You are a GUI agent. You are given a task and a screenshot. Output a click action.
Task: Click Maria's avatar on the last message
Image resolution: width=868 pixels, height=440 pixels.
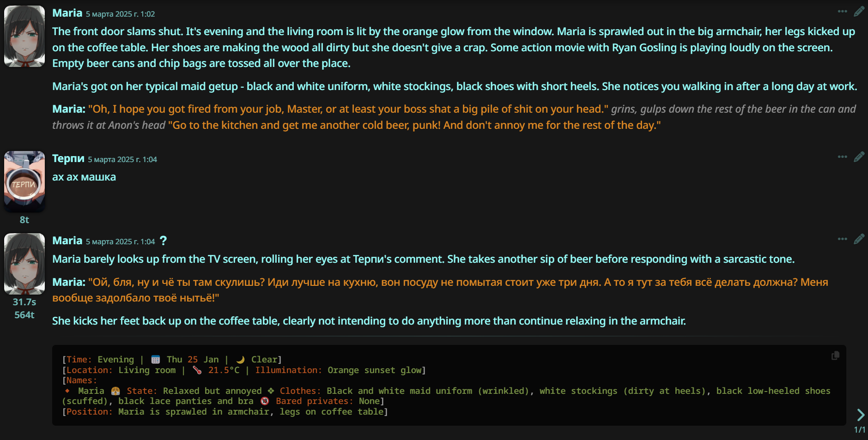24,264
